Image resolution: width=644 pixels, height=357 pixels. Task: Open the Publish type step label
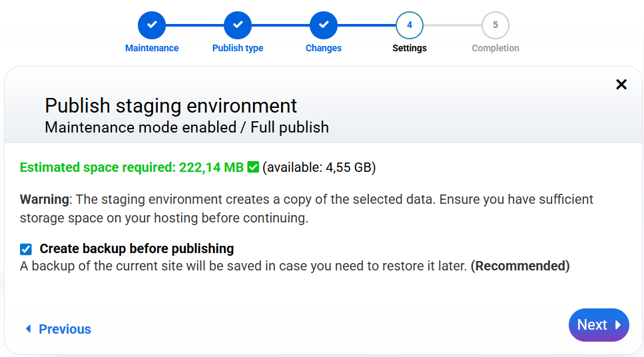(238, 48)
